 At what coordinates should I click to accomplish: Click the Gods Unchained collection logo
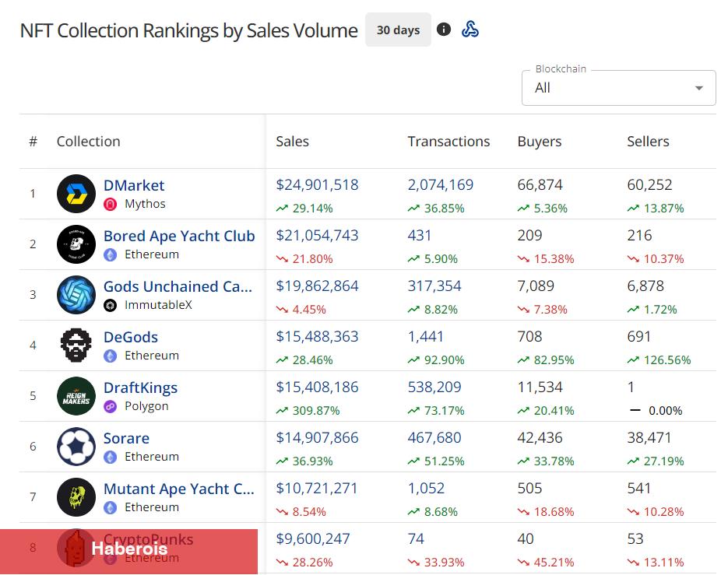pos(76,295)
